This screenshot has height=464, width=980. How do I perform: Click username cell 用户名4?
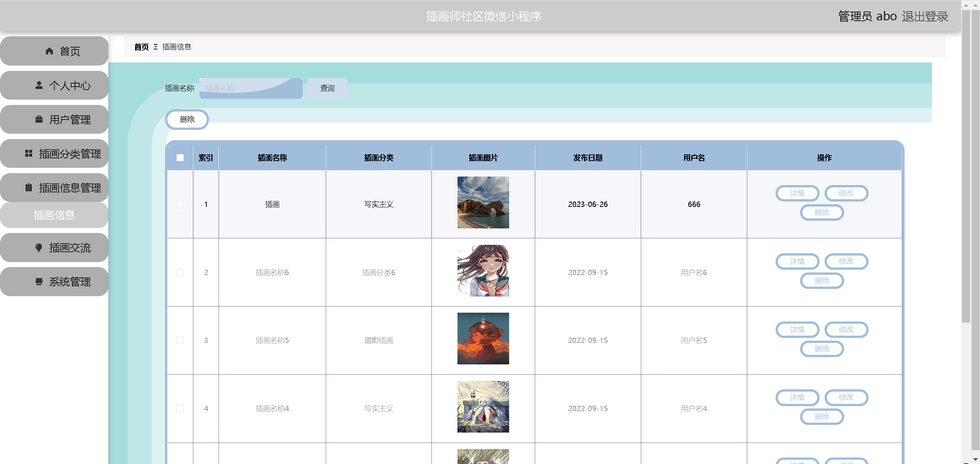694,408
